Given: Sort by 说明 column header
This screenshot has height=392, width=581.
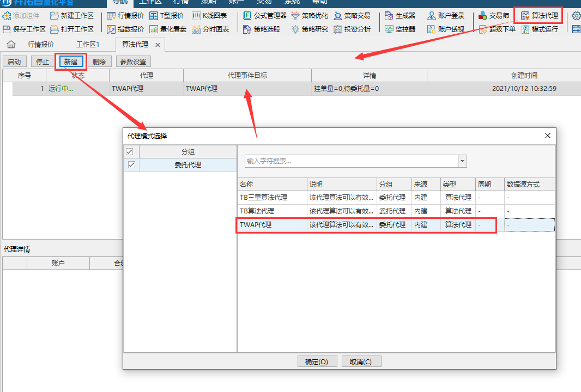Looking at the screenshot, I should (342, 185).
